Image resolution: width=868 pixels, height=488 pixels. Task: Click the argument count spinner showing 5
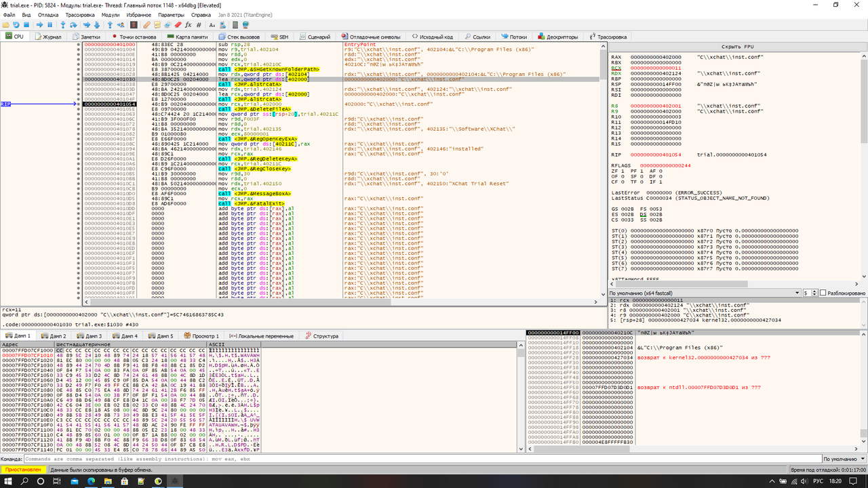coord(810,293)
